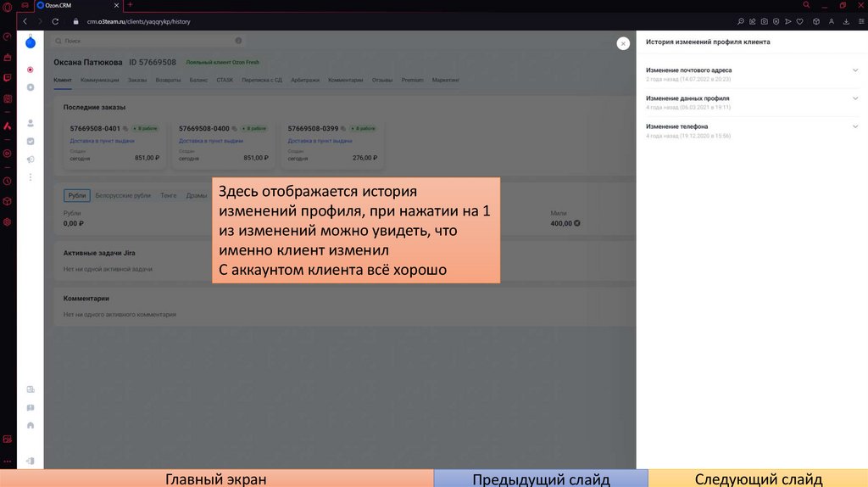This screenshot has width=868, height=487.
Task: Close the profile history panel with X
Action: tap(623, 43)
